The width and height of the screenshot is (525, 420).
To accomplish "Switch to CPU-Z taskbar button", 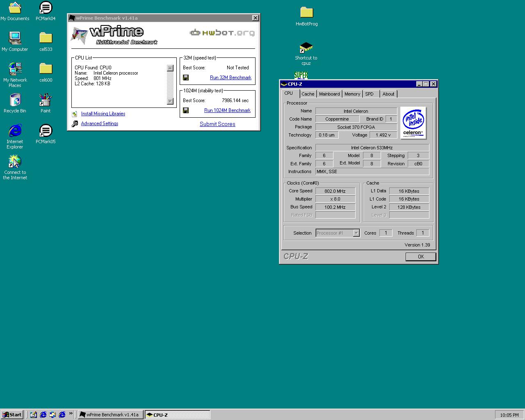I will pos(177,415).
